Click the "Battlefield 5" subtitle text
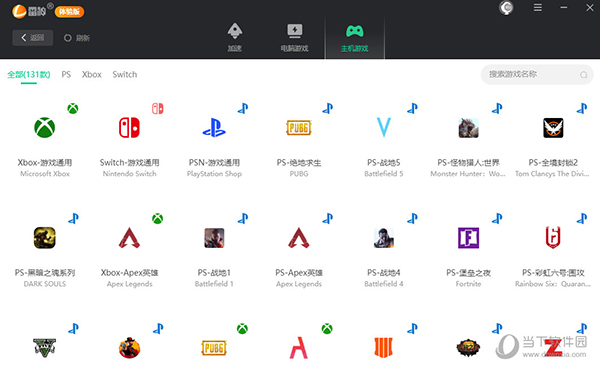 coord(384,174)
